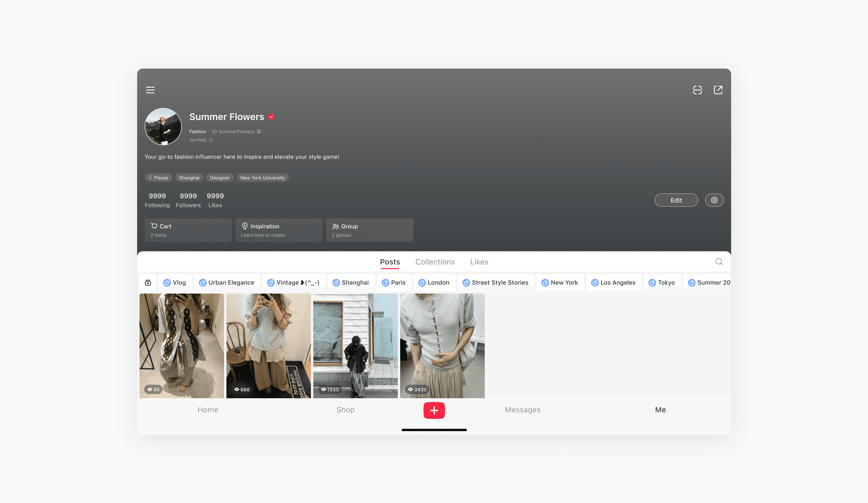Open the post thumbnail with 3425 views
The width and height of the screenshot is (868, 503).
(x=442, y=346)
